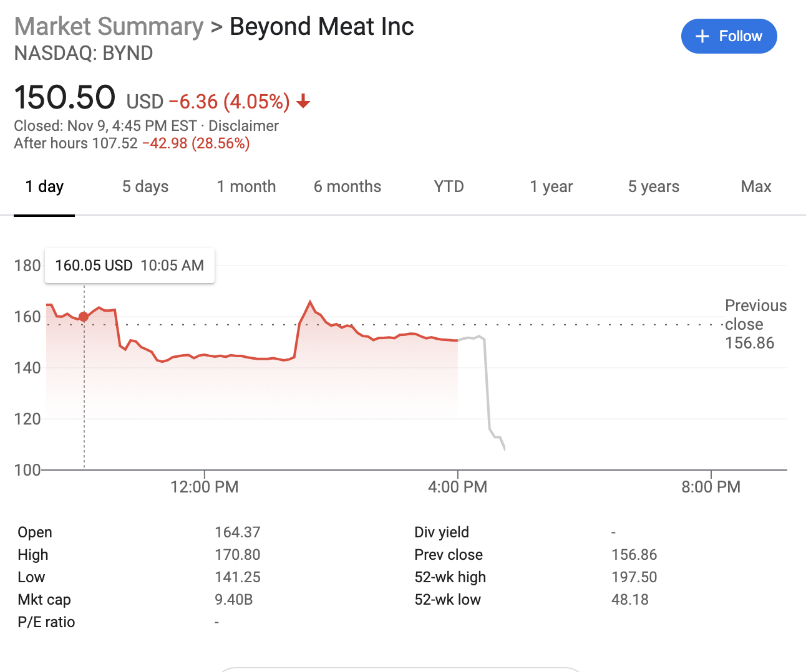Click the red down arrow icon
The image size is (806, 672).
[304, 101]
